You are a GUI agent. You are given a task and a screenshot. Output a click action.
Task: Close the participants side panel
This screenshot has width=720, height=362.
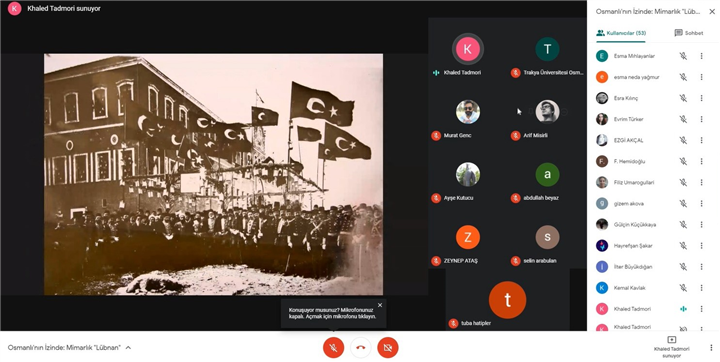coord(712,11)
